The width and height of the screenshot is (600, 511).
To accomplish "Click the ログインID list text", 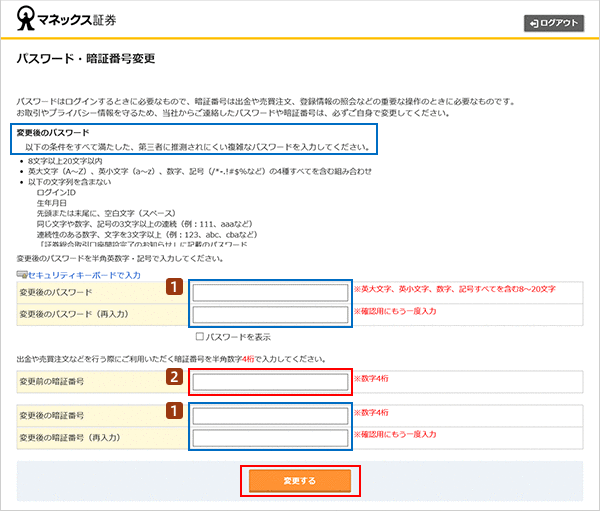I will point(56,193).
